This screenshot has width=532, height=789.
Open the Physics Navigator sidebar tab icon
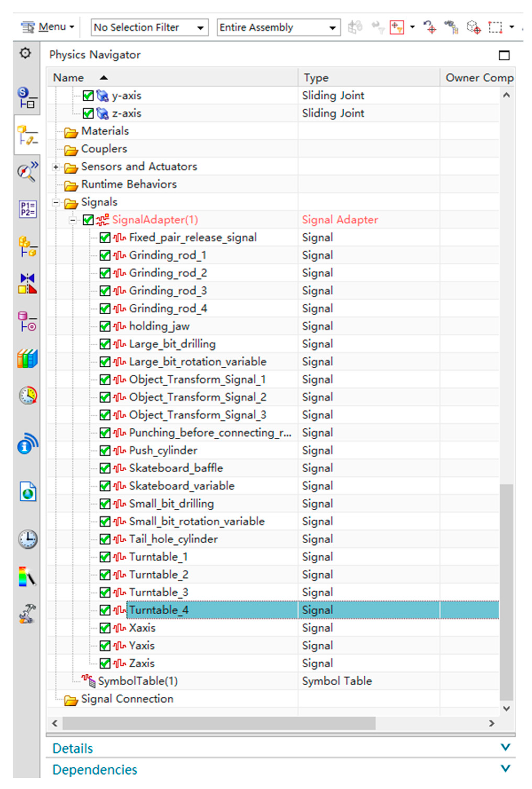pos(27,135)
